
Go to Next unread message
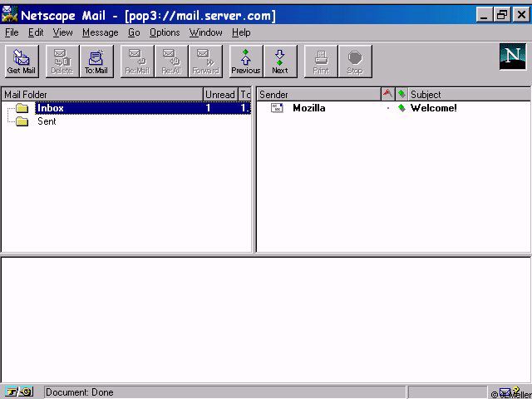pos(280,62)
